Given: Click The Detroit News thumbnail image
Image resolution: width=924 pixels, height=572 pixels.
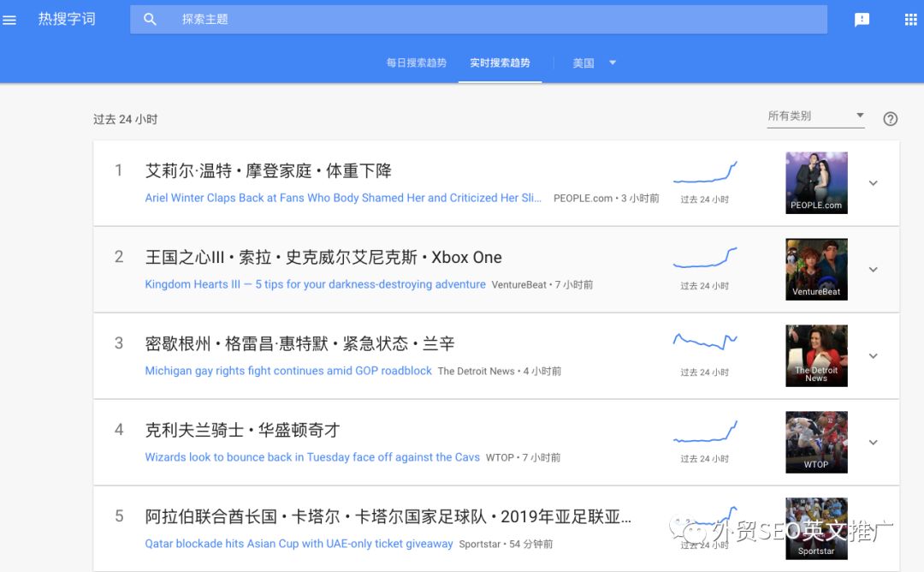Looking at the screenshot, I should pos(816,355).
